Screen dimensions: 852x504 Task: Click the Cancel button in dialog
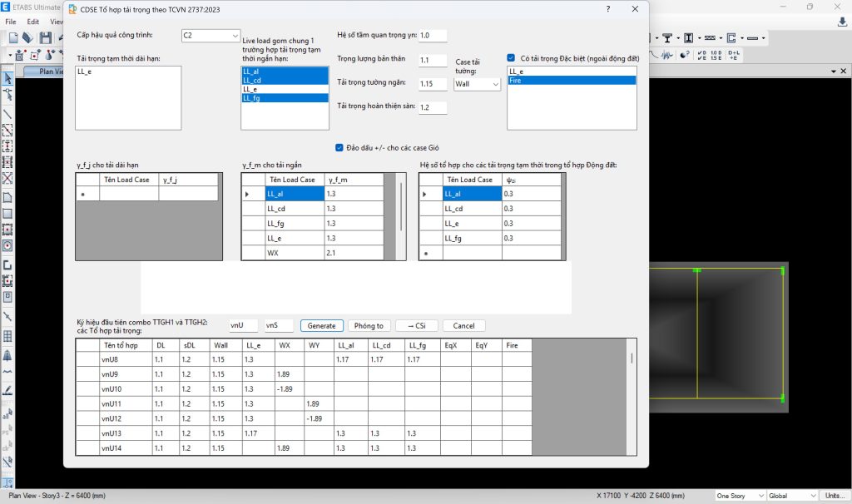coord(463,326)
